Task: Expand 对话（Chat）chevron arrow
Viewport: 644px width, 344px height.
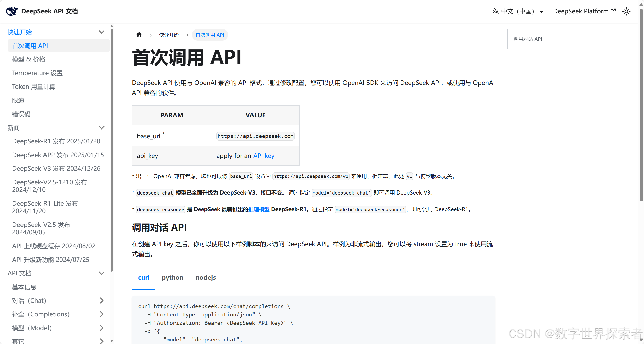Action: (x=101, y=301)
